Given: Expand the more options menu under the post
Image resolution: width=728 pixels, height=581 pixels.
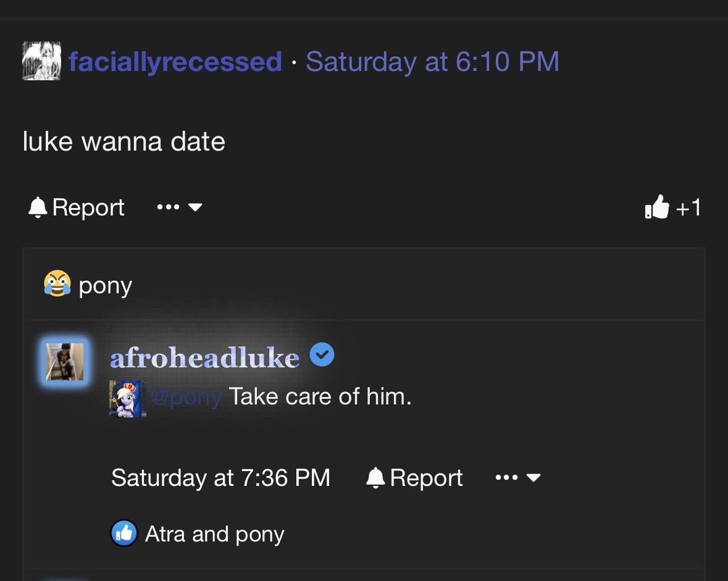Looking at the screenshot, I should click(x=180, y=207).
